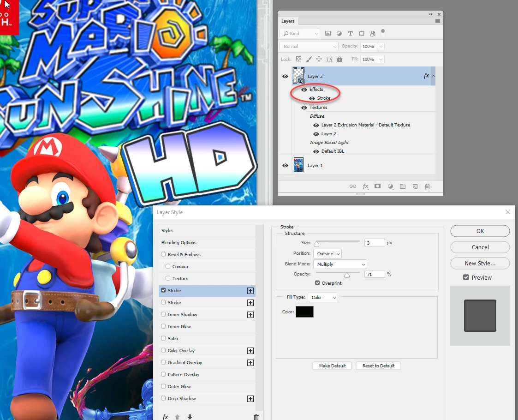
Task: Filter layers by type layer icon
Action: [x=350, y=33]
